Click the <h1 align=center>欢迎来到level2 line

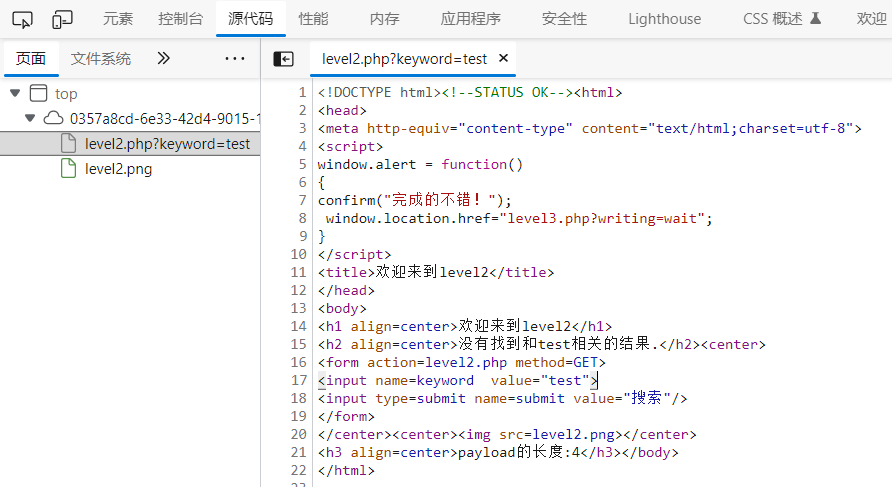point(465,326)
